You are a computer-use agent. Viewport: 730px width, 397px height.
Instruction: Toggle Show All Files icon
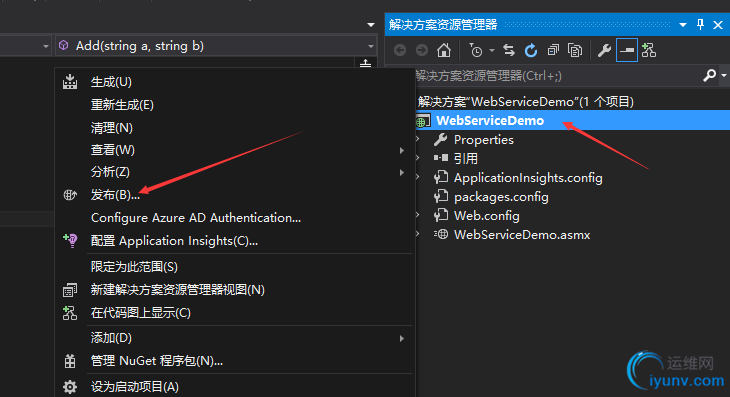pos(575,50)
